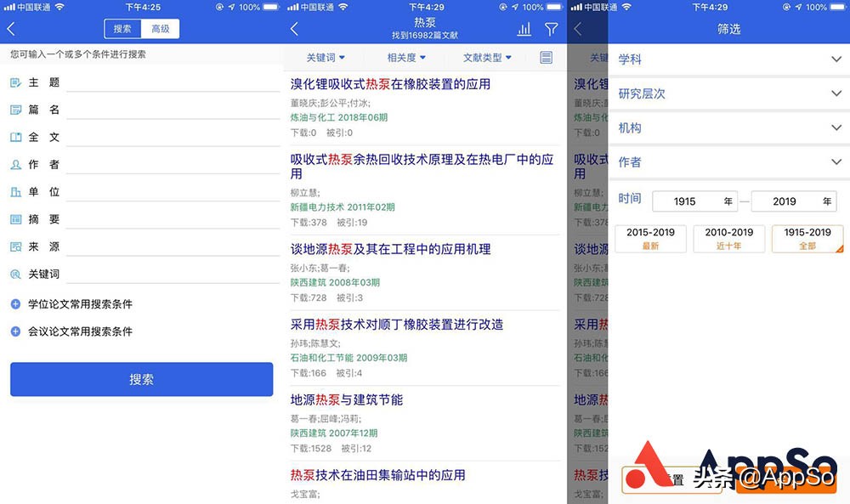The height and width of the screenshot is (504, 850).
Task: Open the statistics chart icon on 热泵 results page
Action: pyautogui.click(x=523, y=29)
